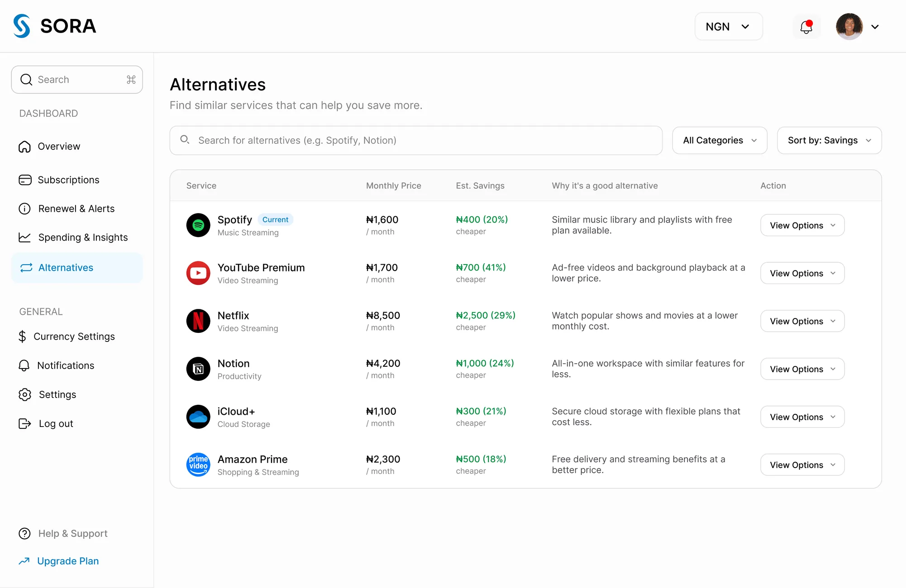Click the Notion logo icon
The height and width of the screenshot is (588, 906).
198,369
